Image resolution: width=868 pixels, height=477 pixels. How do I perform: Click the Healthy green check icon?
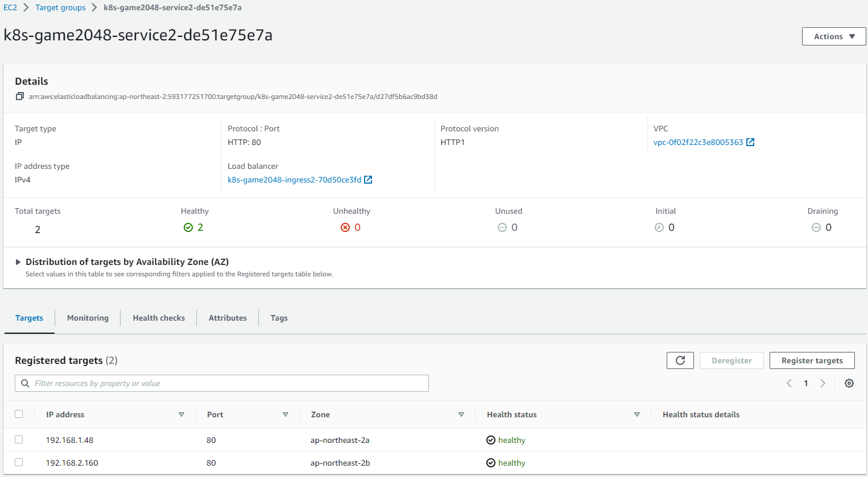[x=188, y=227]
